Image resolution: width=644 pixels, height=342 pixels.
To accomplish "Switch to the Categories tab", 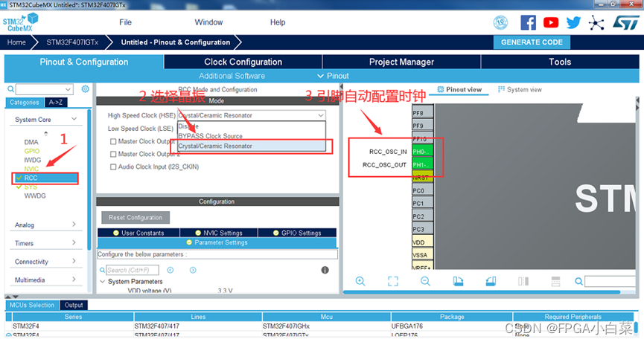I will point(25,103).
